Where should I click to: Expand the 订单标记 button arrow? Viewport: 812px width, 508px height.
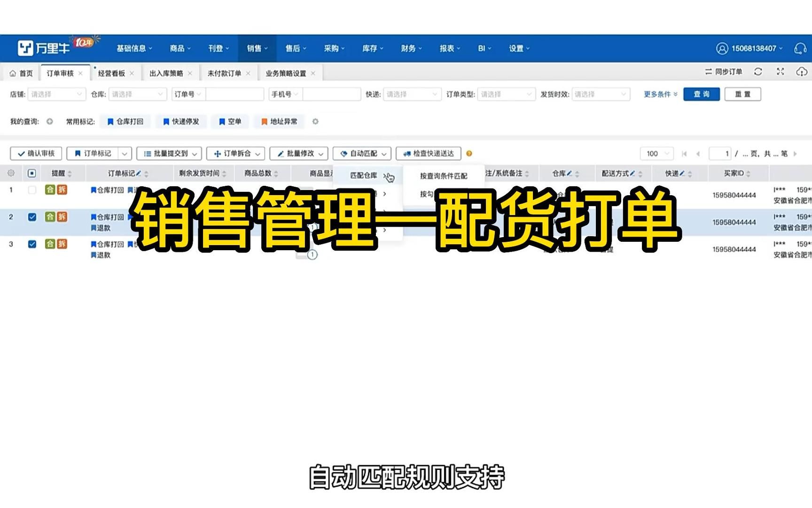125,154
